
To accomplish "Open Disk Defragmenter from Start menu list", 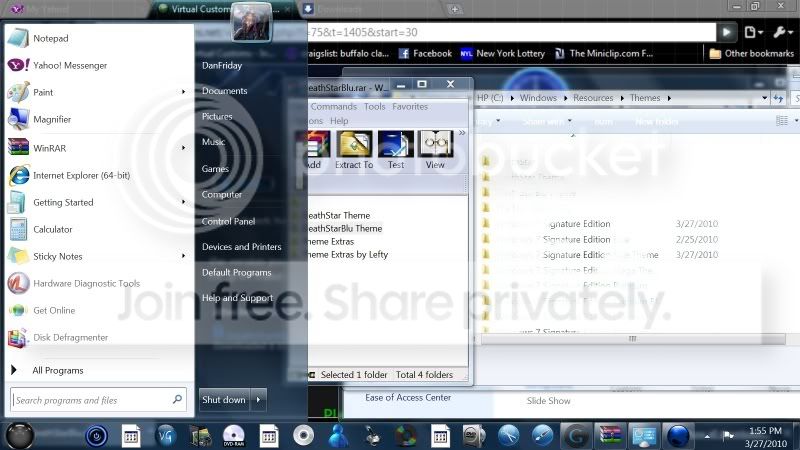I will tap(97, 337).
